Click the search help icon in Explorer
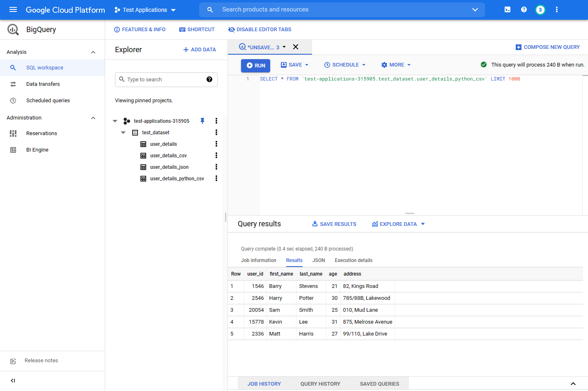The height and width of the screenshot is (391, 588). click(x=209, y=79)
